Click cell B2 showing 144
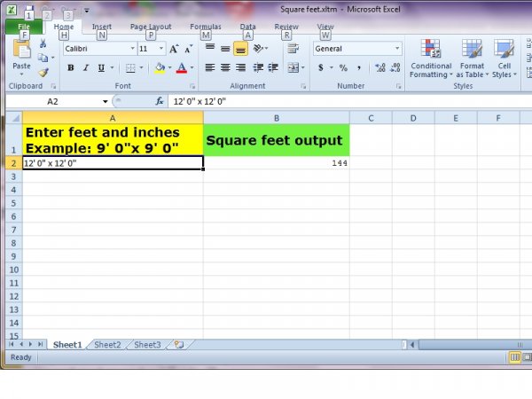 tap(277, 163)
